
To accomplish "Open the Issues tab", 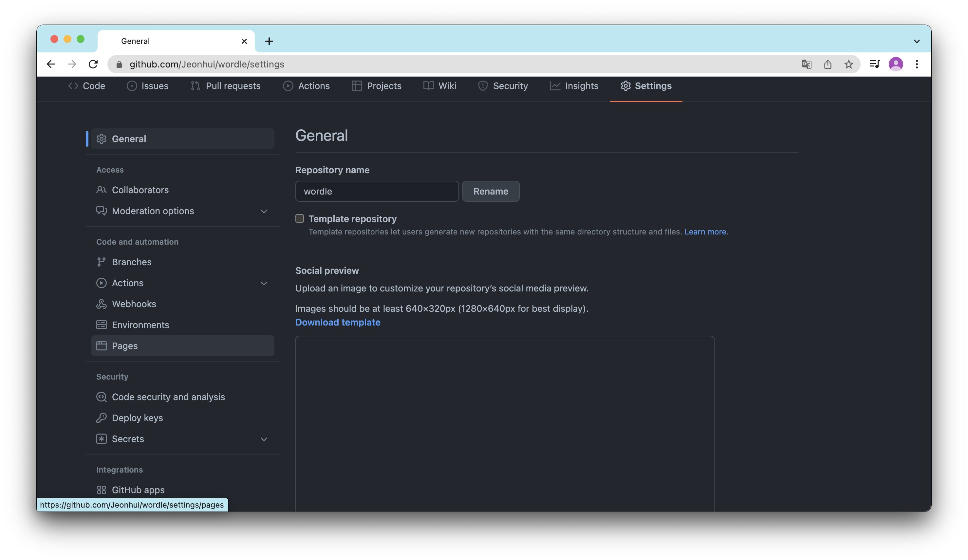I will [147, 86].
